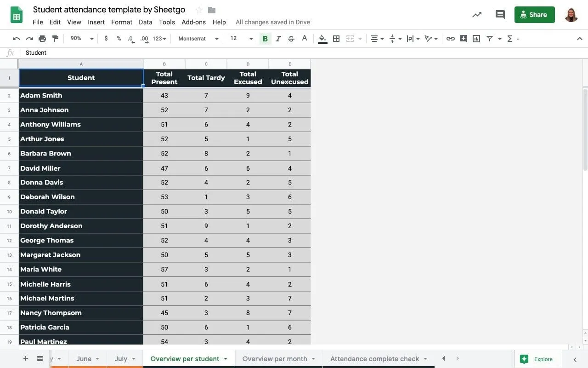Toggle strikethrough formatting

(x=291, y=39)
